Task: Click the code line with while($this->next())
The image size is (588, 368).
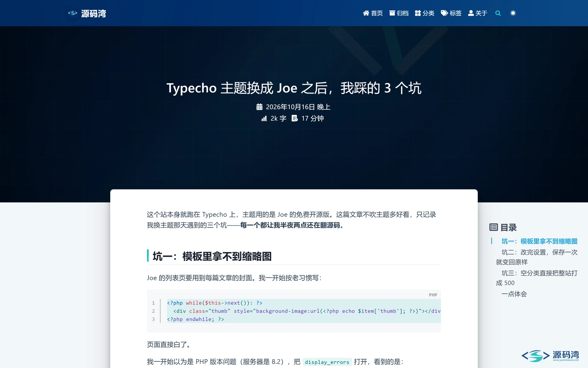Action: click(215, 303)
